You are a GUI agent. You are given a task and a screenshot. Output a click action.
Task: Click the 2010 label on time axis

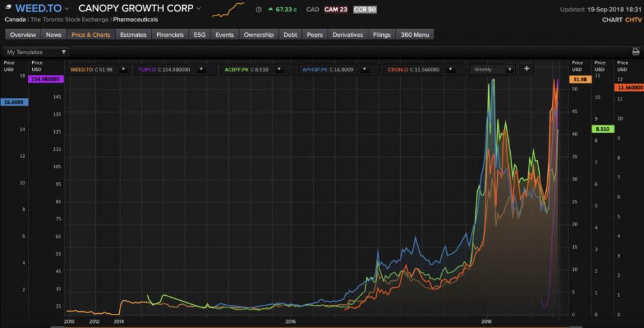click(70, 322)
